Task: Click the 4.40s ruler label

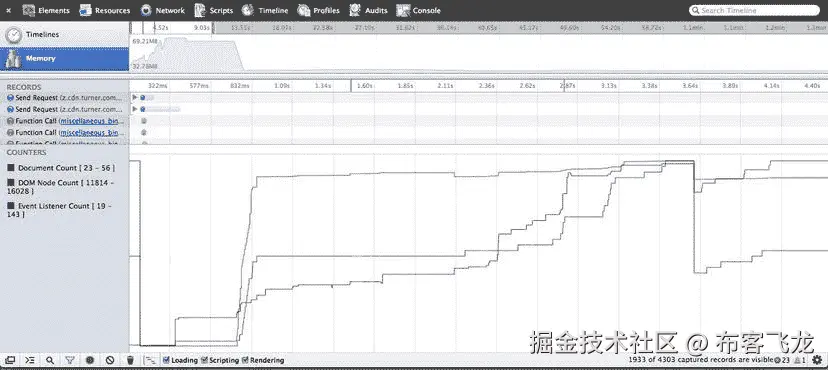Action: click(811, 86)
